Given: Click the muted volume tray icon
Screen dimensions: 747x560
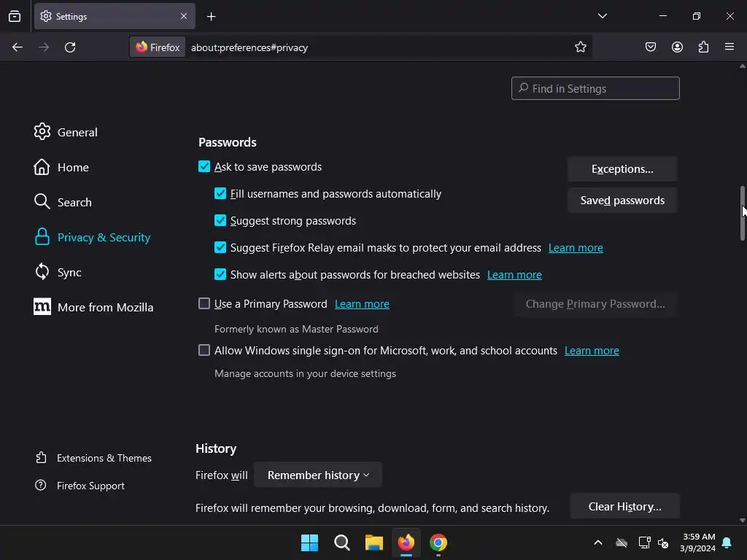Looking at the screenshot, I should (x=662, y=542).
